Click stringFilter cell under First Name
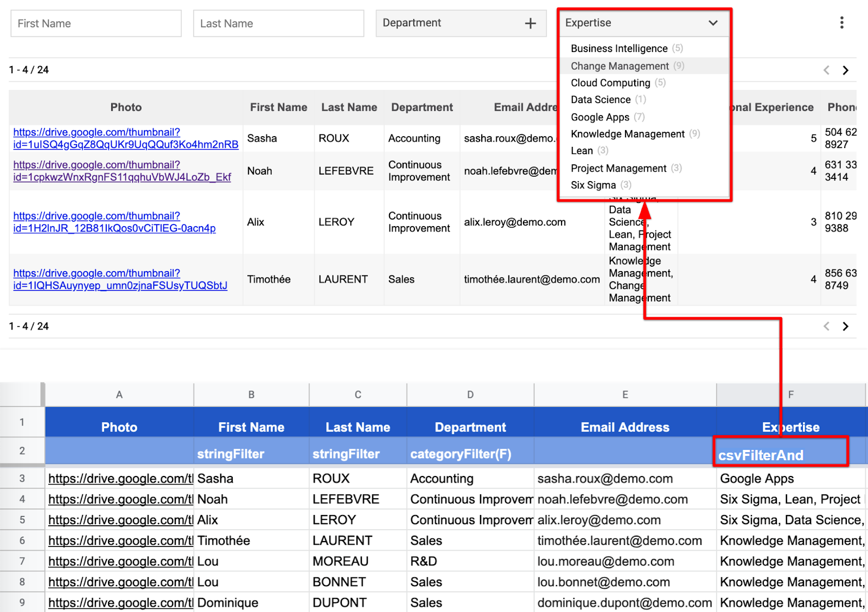Screen dimensions: 868x612 coord(251,452)
